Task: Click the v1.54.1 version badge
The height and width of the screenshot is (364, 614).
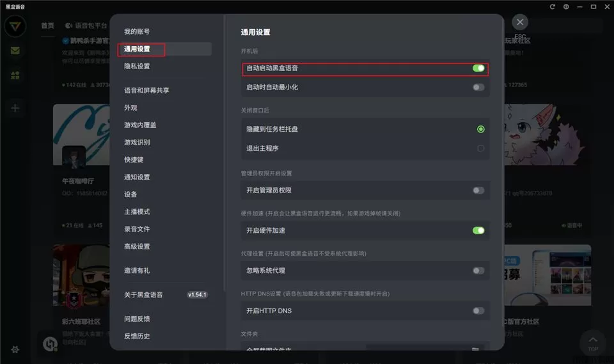Action: pyautogui.click(x=197, y=295)
